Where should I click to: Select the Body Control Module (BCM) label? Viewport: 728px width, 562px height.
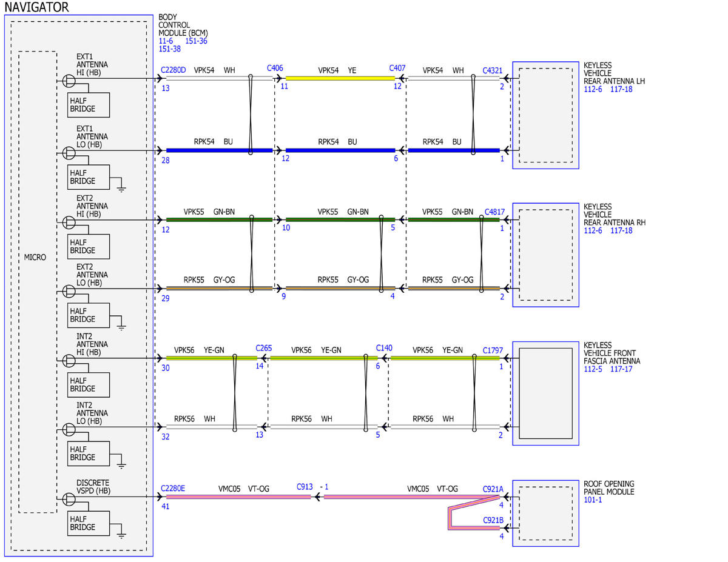[183, 25]
